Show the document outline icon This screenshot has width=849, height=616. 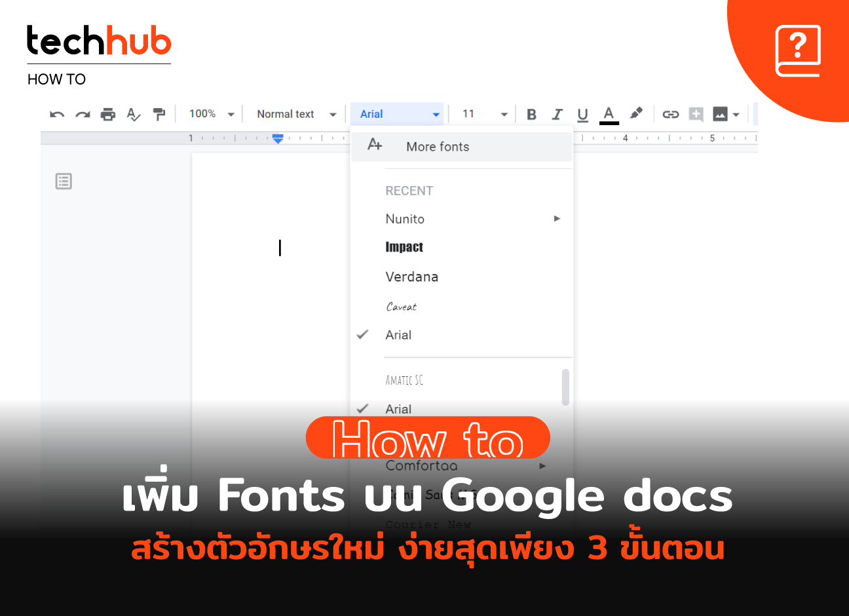[64, 181]
